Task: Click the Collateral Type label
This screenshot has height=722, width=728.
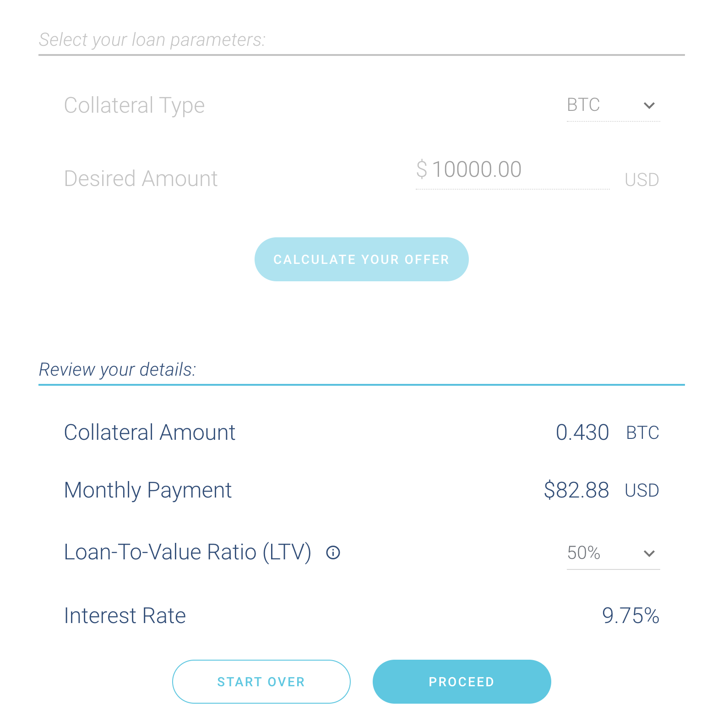Action: [134, 106]
